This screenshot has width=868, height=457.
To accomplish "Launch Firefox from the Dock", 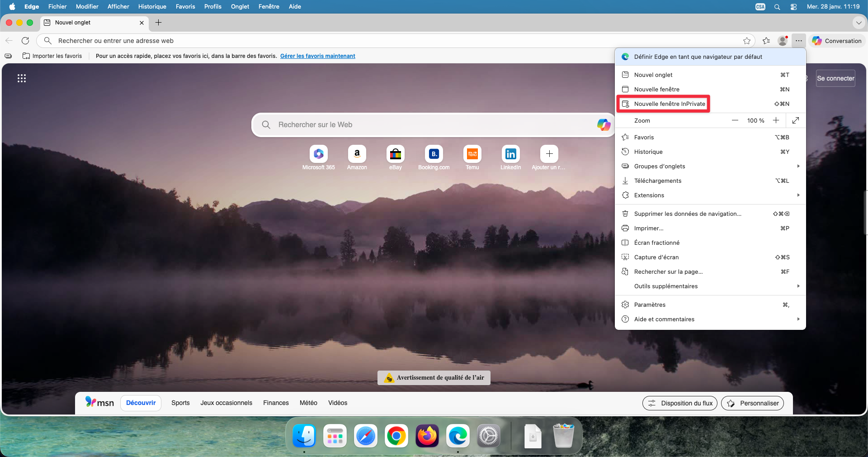I will (x=427, y=436).
